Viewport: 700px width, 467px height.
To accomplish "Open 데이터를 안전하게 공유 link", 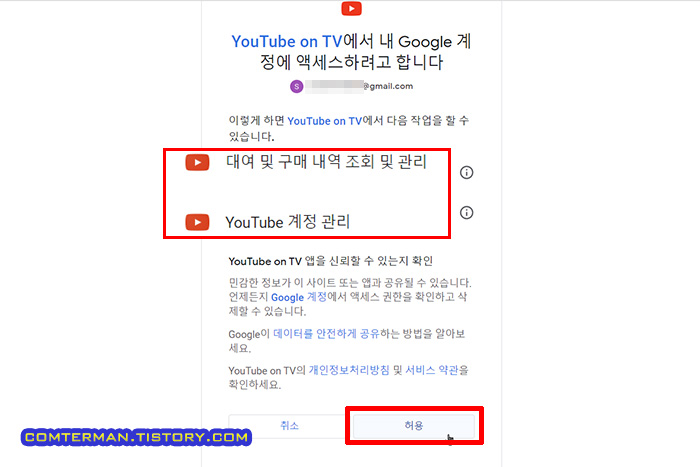I will pos(326,334).
